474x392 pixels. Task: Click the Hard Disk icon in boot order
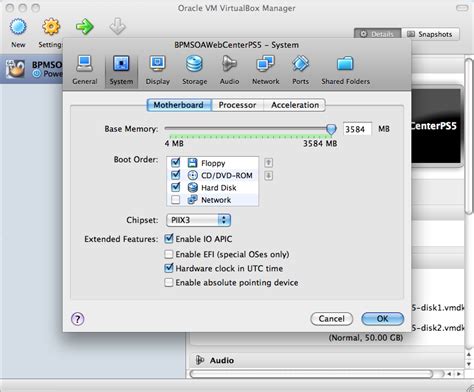192,188
